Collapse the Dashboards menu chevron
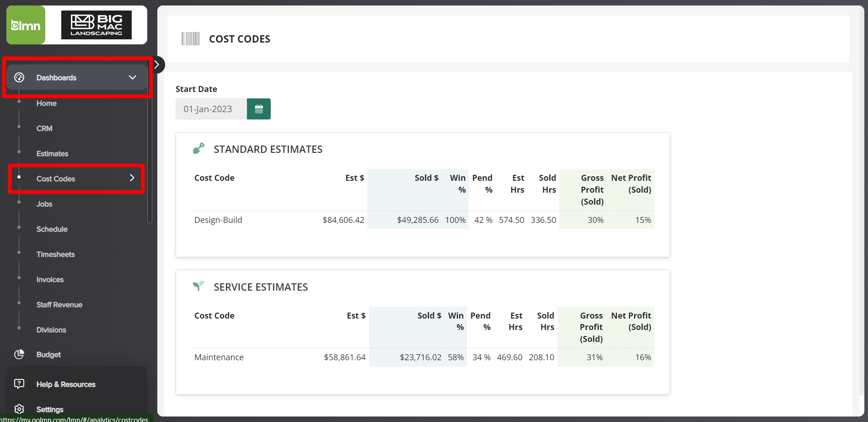The image size is (868, 422). point(133,77)
